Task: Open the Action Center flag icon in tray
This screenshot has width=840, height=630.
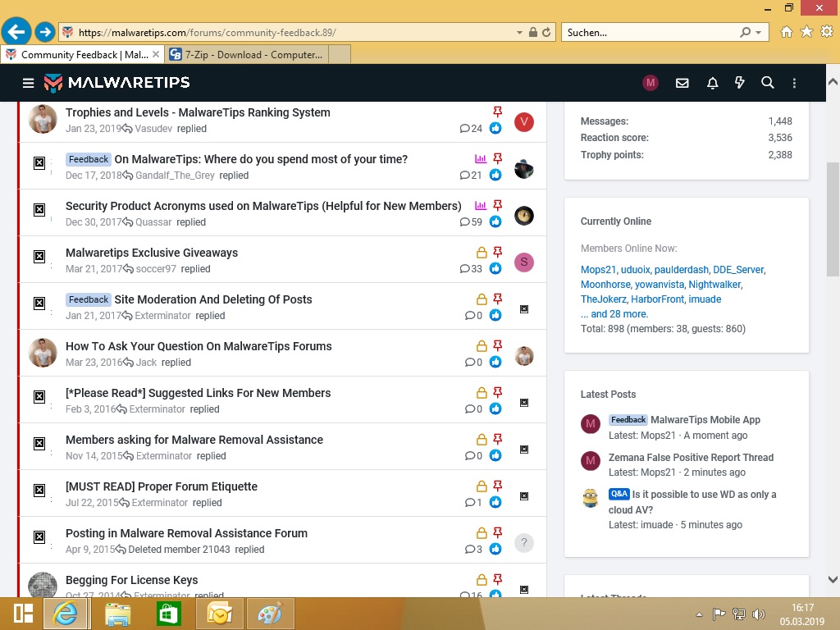Action: [719, 614]
